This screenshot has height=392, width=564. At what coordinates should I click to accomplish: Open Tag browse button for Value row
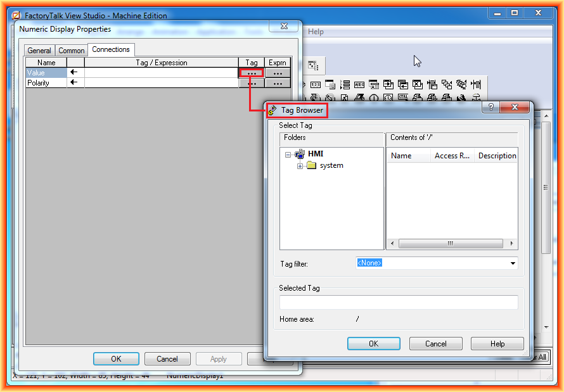click(252, 73)
